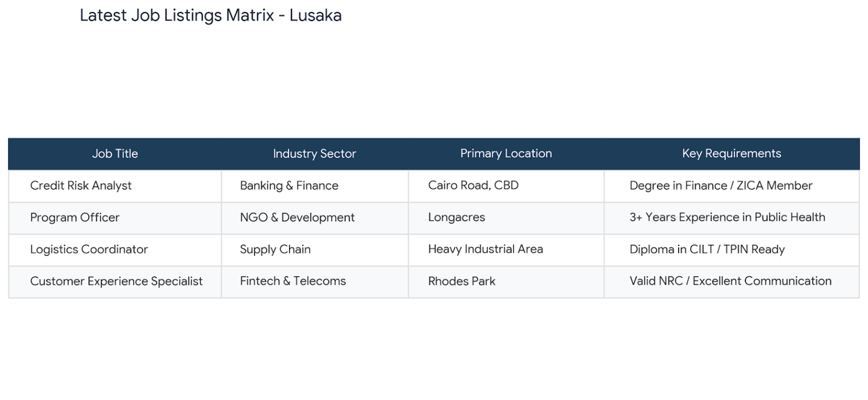
Task: Click the Logistics Coordinator cell
Action: click(115, 250)
